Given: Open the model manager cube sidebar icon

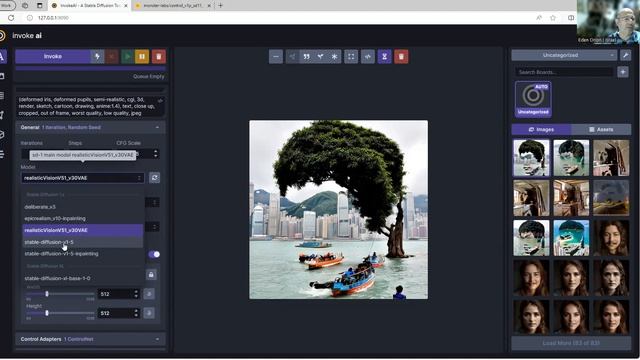Looking at the screenshot, I should [2, 135].
